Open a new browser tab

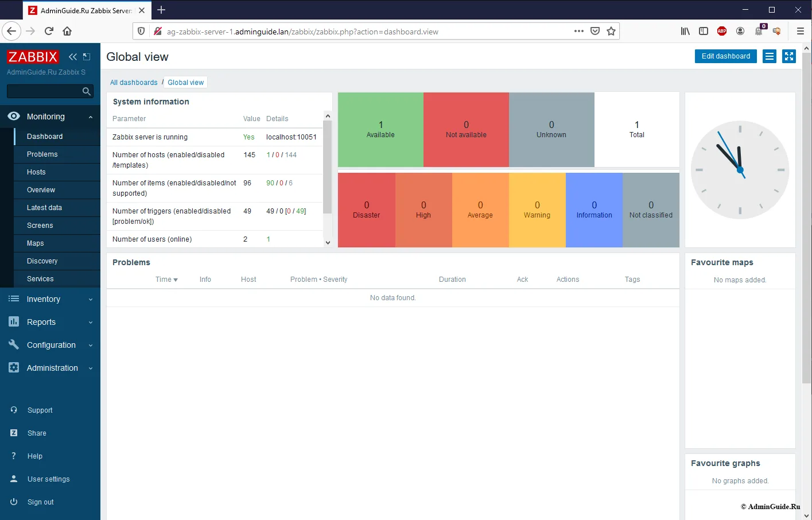161,10
